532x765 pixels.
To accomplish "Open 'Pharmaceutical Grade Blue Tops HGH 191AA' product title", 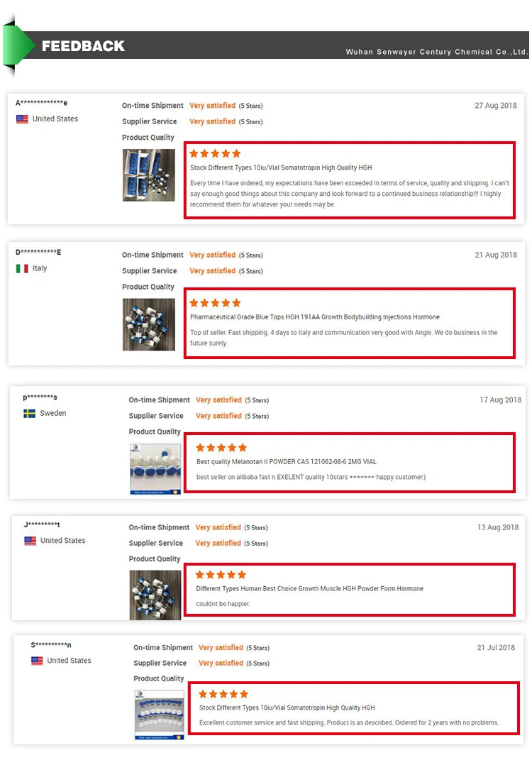I will pyautogui.click(x=315, y=317).
